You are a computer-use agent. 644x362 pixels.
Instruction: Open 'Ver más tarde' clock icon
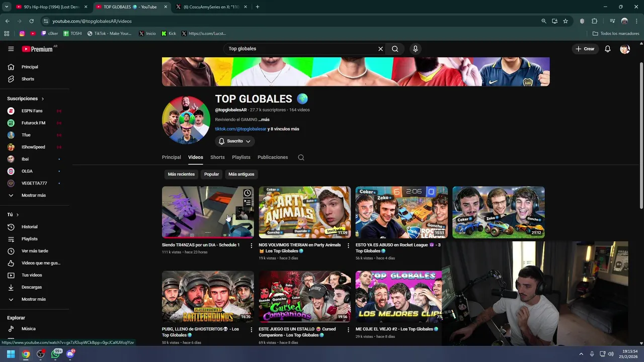tap(11, 251)
